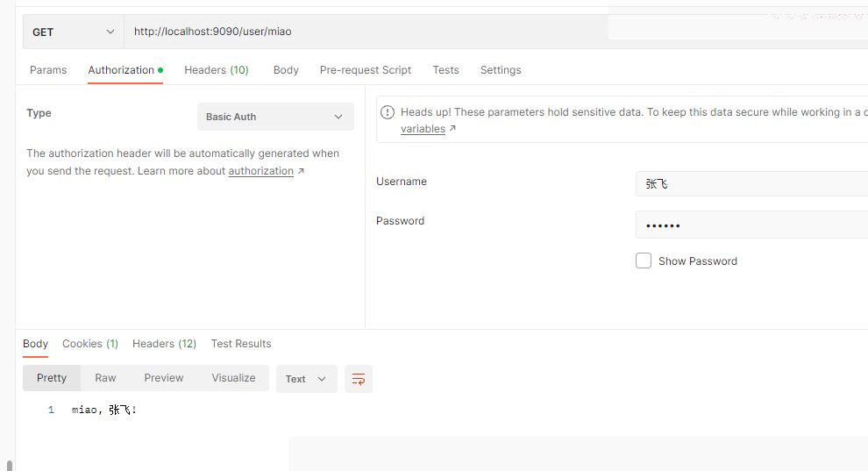Image resolution: width=868 pixels, height=471 pixels.
Task: Enable the Show Password checkbox
Action: [x=644, y=260]
